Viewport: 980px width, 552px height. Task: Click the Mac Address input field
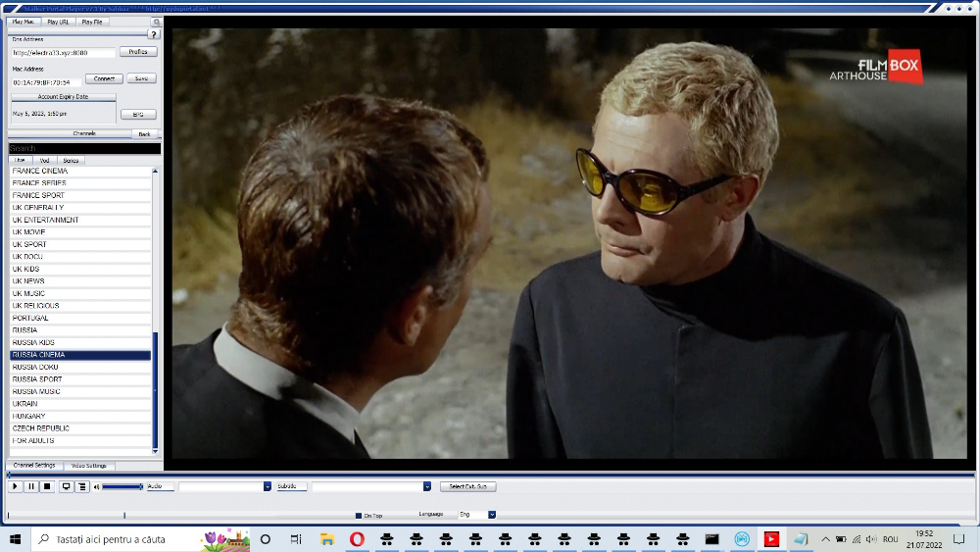[46, 82]
